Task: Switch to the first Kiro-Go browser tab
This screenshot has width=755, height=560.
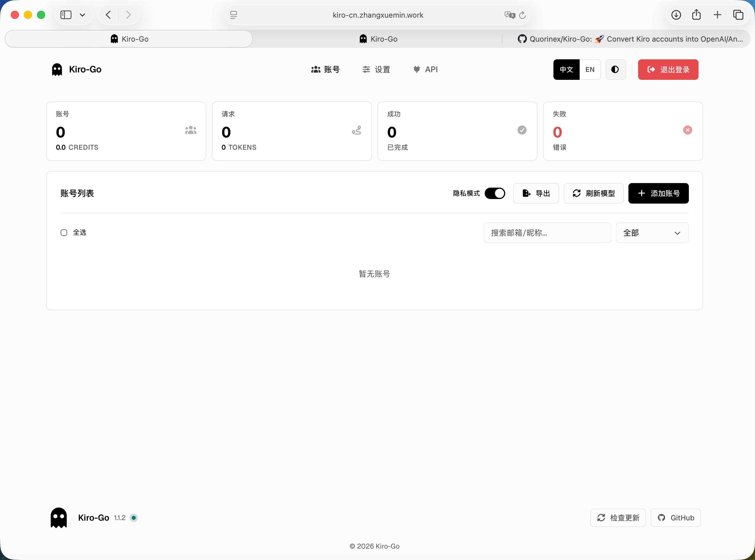Action: click(129, 39)
